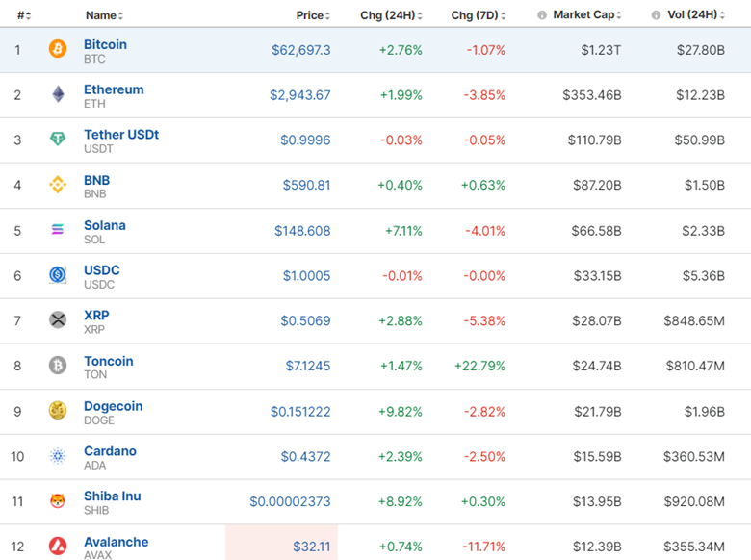
Task: Click Shiba Inu volume $920.08M
Action: 694,501
